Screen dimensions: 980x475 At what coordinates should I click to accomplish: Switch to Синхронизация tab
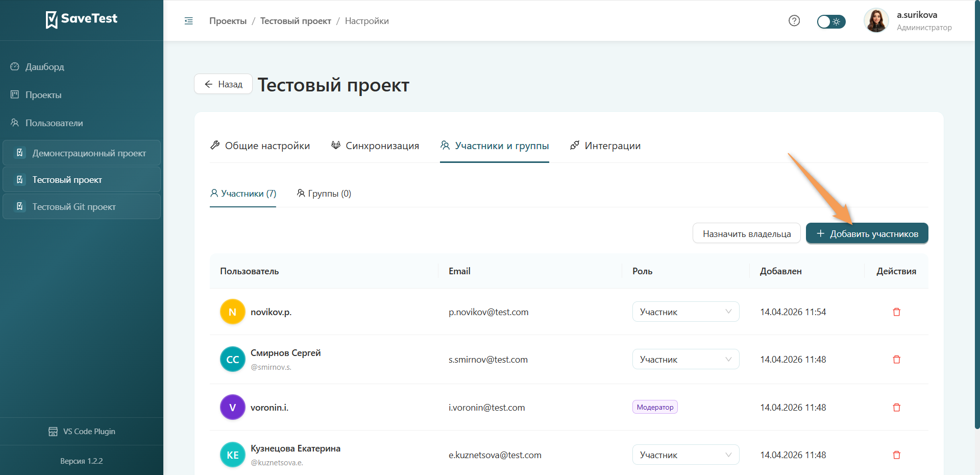click(x=375, y=146)
